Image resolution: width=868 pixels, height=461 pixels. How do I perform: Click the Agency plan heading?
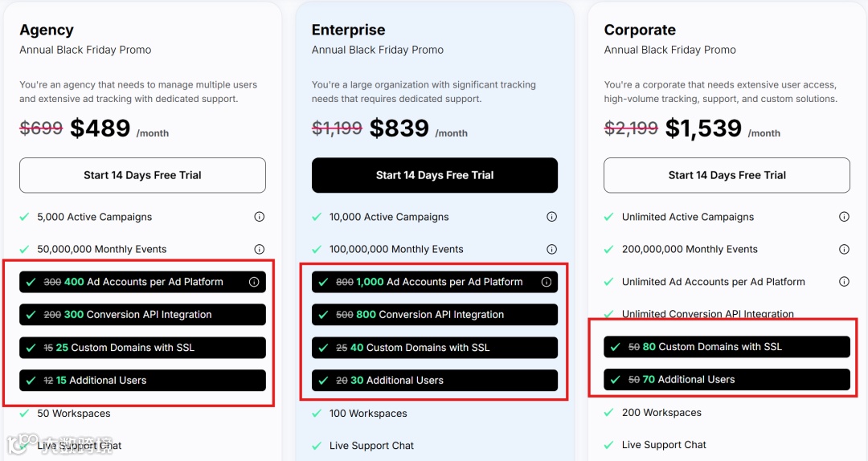pyautogui.click(x=47, y=30)
